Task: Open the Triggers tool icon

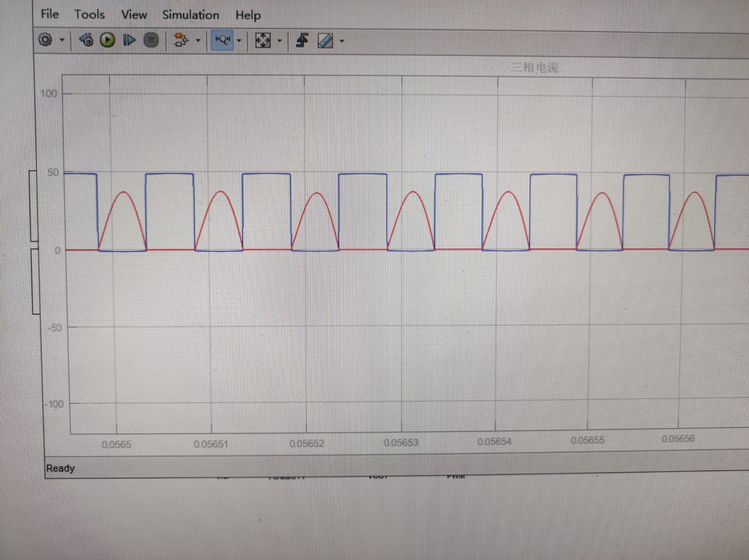Action: pos(302,41)
